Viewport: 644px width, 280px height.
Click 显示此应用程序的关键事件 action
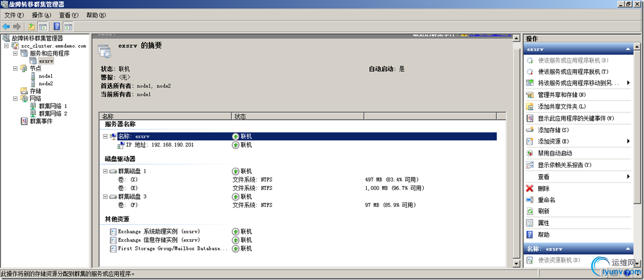pos(576,118)
